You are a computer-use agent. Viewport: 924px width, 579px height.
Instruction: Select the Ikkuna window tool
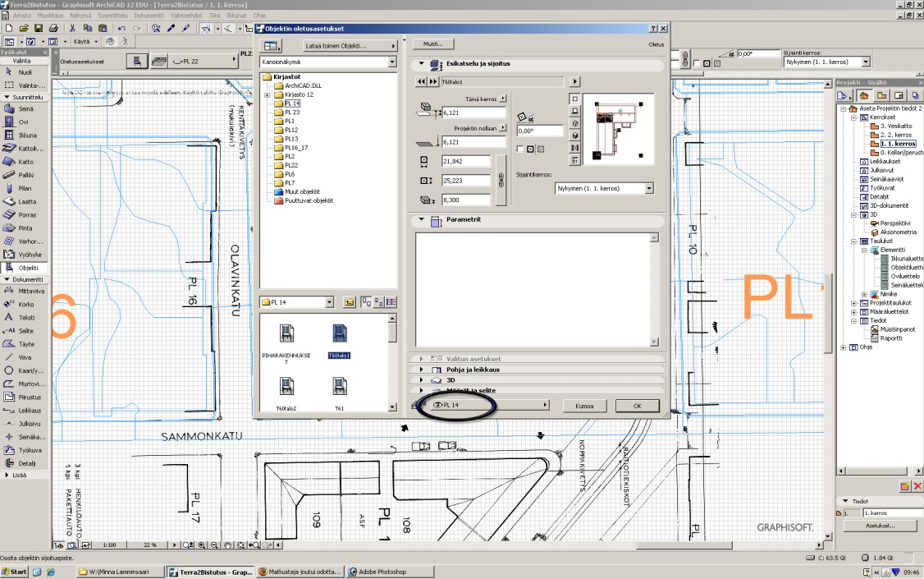(24, 136)
